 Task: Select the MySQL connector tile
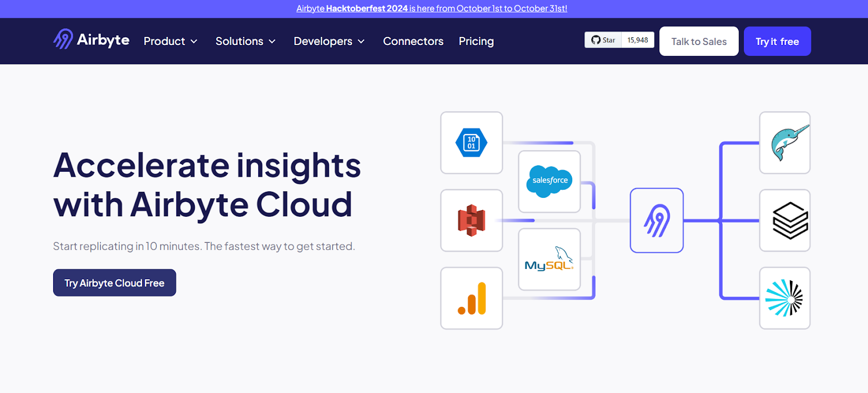(x=550, y=260)
